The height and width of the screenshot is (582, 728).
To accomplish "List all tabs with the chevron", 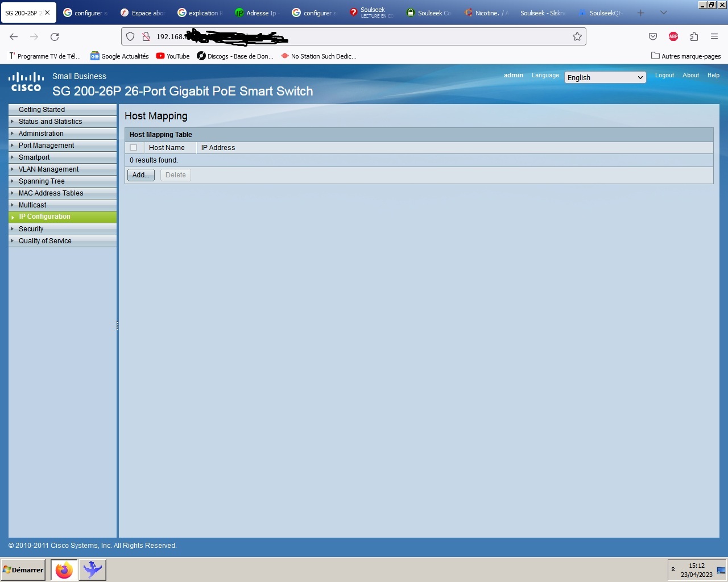I will [x=663, y=13].
